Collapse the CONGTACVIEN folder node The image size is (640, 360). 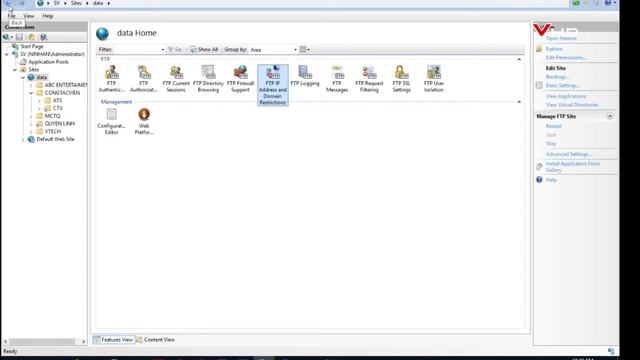(x=31, y=93)
